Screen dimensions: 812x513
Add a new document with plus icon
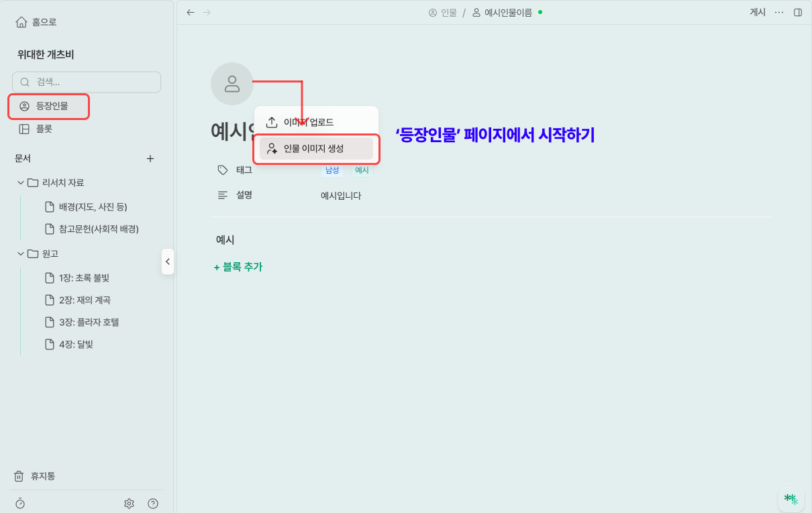point(150,159)
